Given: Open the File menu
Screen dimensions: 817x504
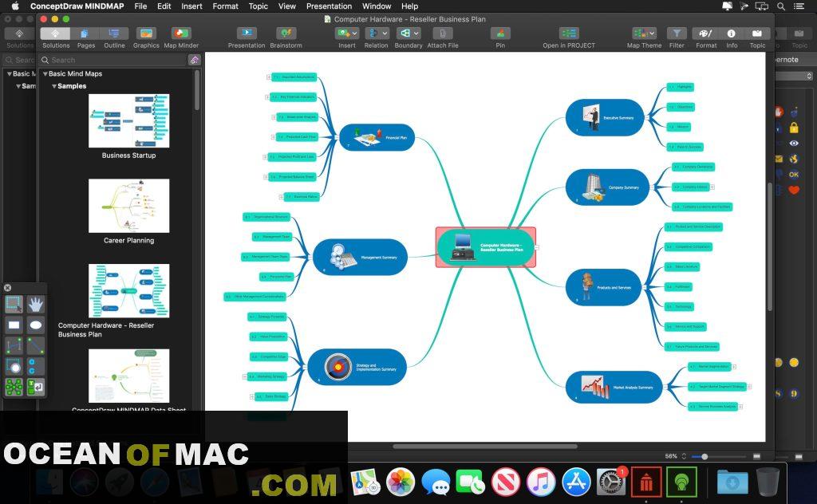Looking at the screenshot, I should 140,6.
